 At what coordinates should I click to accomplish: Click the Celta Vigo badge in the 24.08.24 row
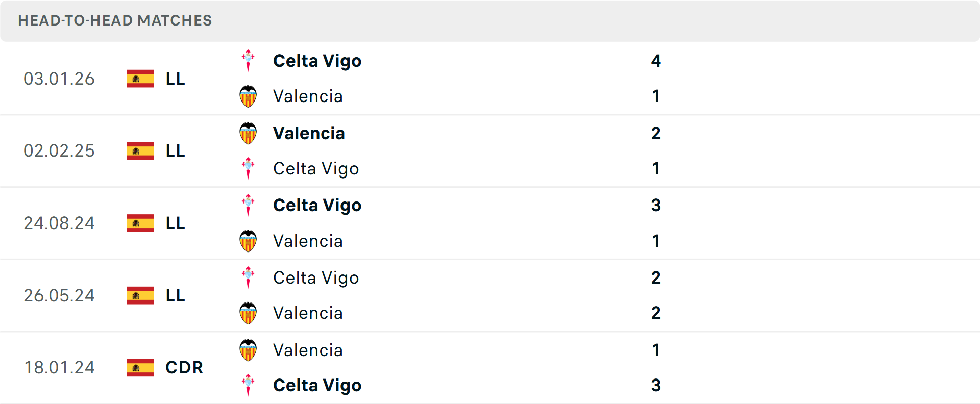pos(248,205)
